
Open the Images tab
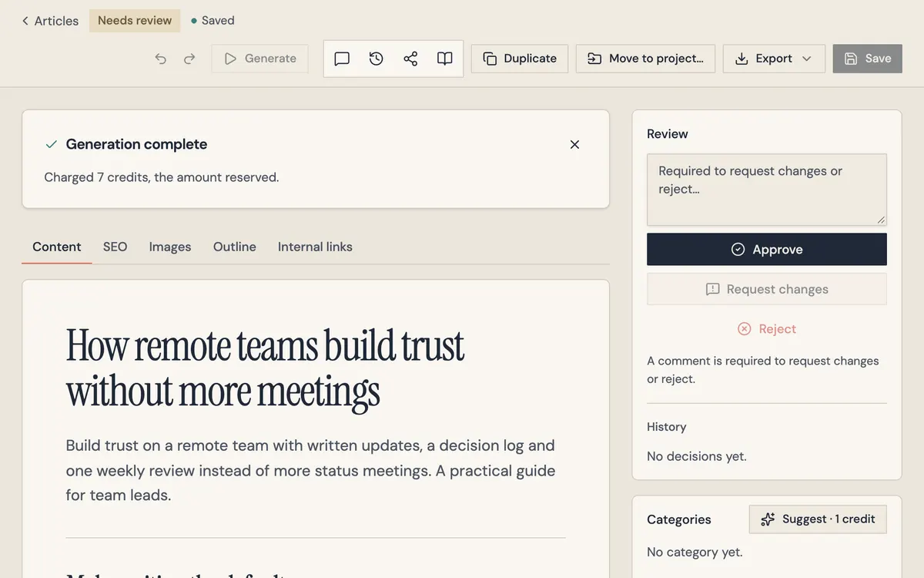[x=170, y=247]
